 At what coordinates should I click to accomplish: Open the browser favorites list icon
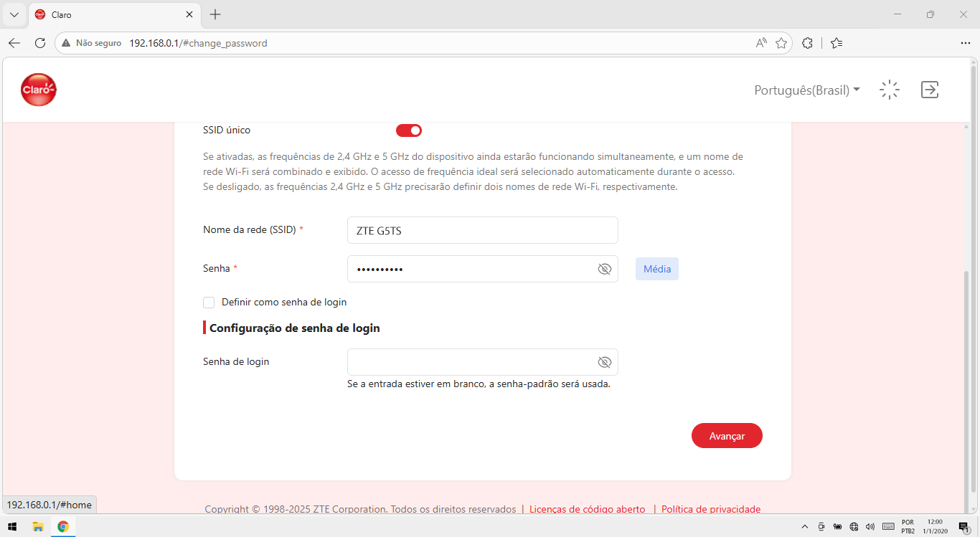pyautogui.click(x=837, y=43)
